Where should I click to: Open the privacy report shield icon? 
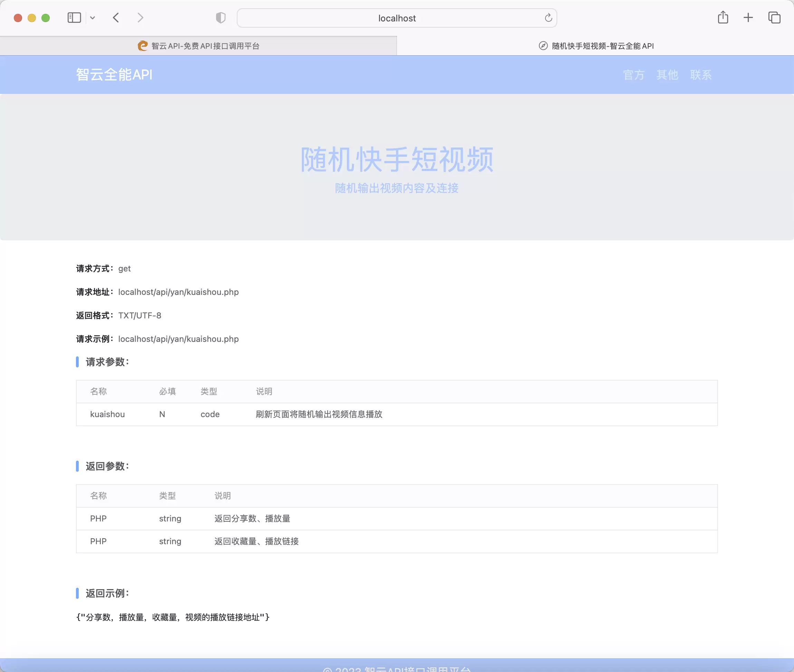pos(221,18)
